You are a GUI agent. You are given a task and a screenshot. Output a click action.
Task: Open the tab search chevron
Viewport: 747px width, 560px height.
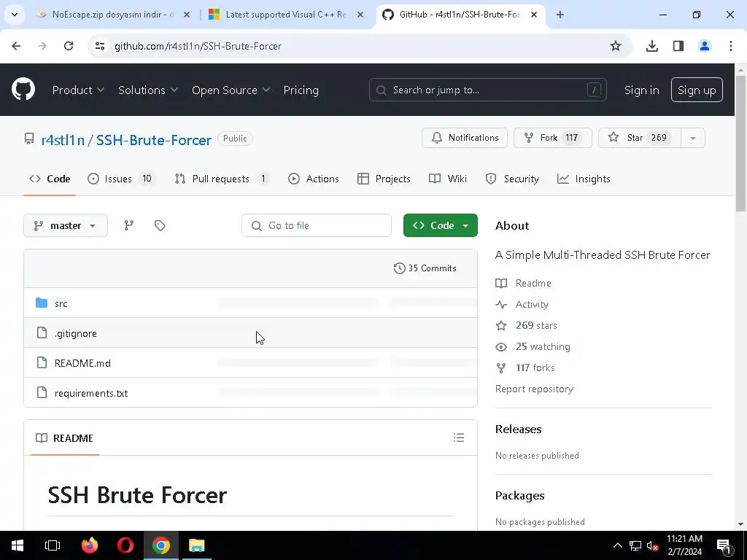(15, 15)
